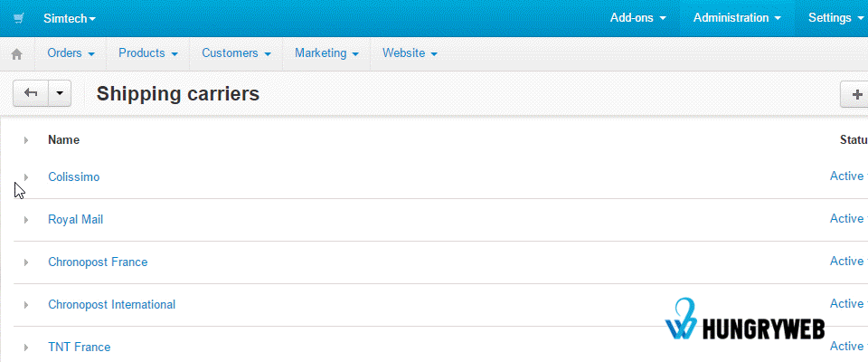This screenshot has width=868, height=362.
Task: Open the Royal Mail carrier link
Action: pos(75,220)
